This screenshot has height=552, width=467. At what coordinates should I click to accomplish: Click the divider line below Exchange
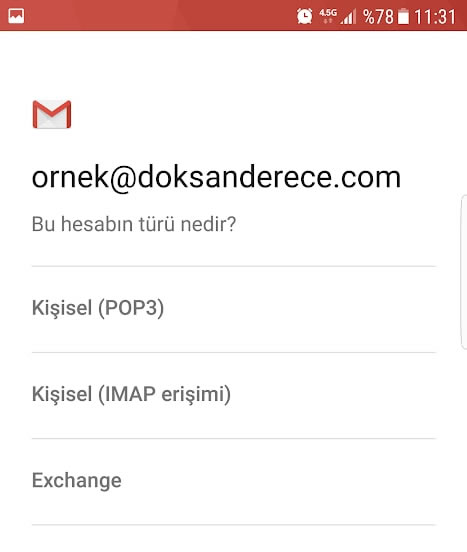pos(234,525)
